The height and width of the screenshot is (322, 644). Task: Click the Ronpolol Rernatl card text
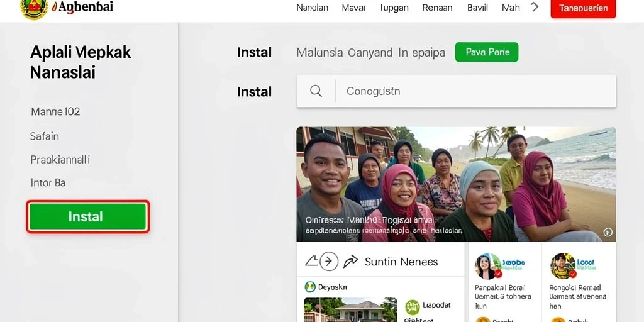pos(577,297)
